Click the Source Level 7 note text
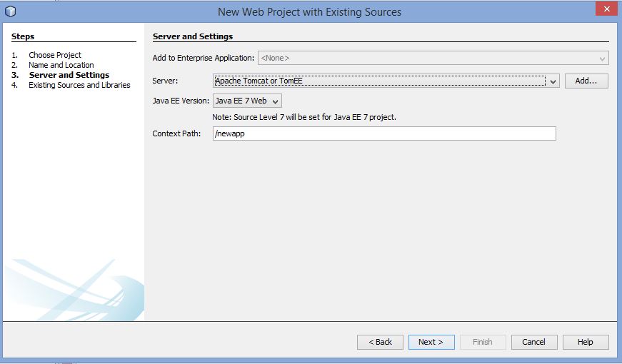This screenshot has height=364, width=622. click(304, 117)
